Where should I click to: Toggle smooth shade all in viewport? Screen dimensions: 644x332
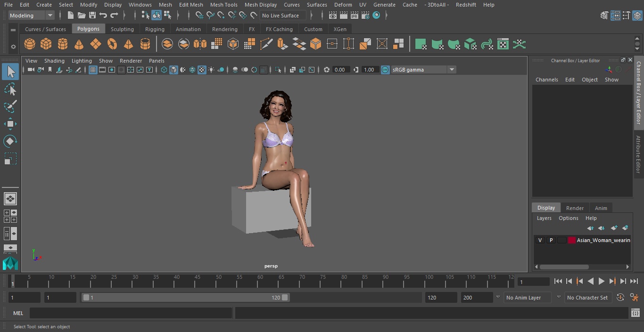click(173, 70)
